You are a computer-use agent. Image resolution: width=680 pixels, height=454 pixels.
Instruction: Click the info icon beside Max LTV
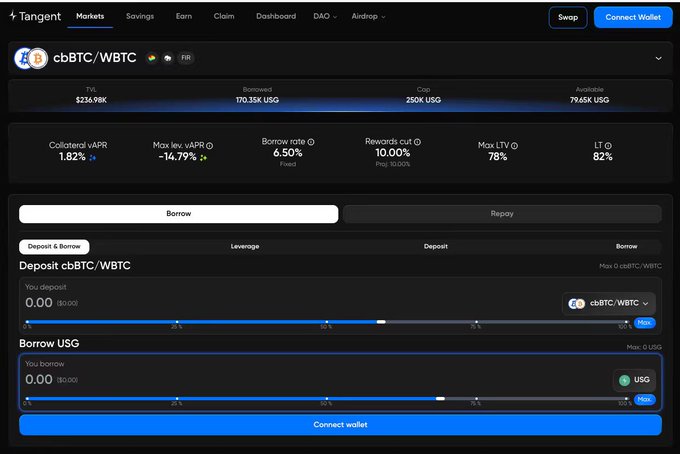click(x=514, y=146)
